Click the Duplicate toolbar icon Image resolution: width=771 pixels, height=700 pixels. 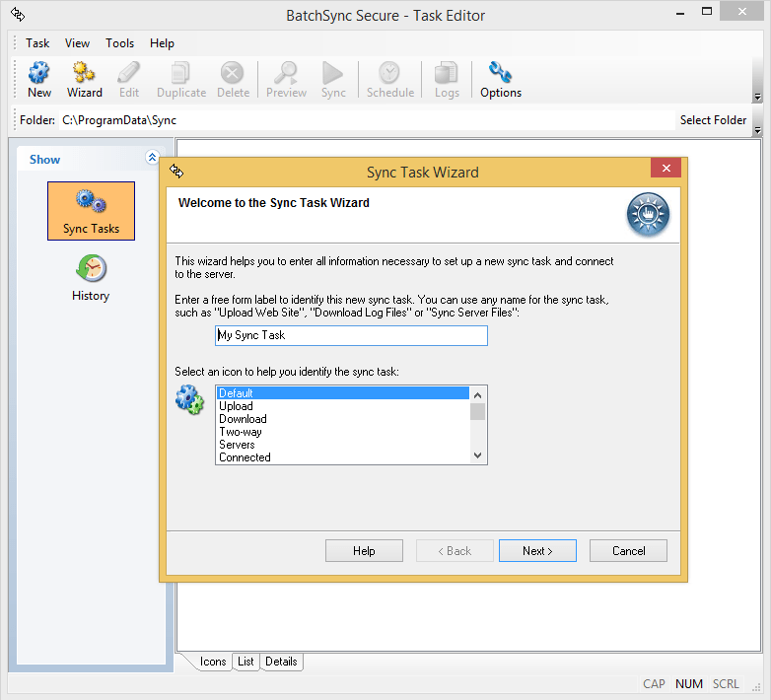tap(181, 79)
